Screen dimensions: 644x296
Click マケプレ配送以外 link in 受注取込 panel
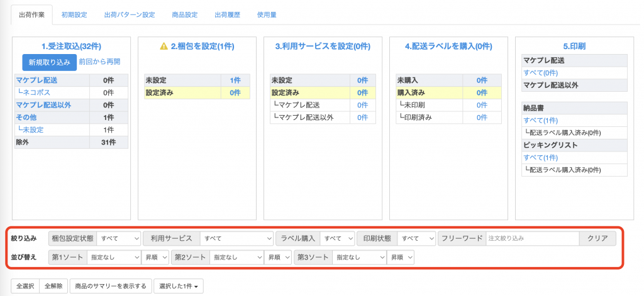tap(43, 105)
